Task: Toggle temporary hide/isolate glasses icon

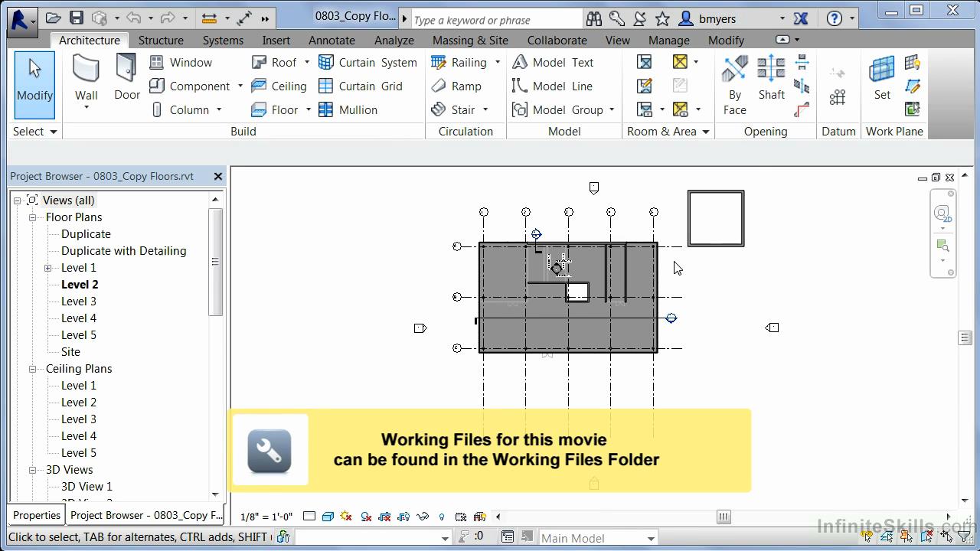Action: click(x=423, y=517)
